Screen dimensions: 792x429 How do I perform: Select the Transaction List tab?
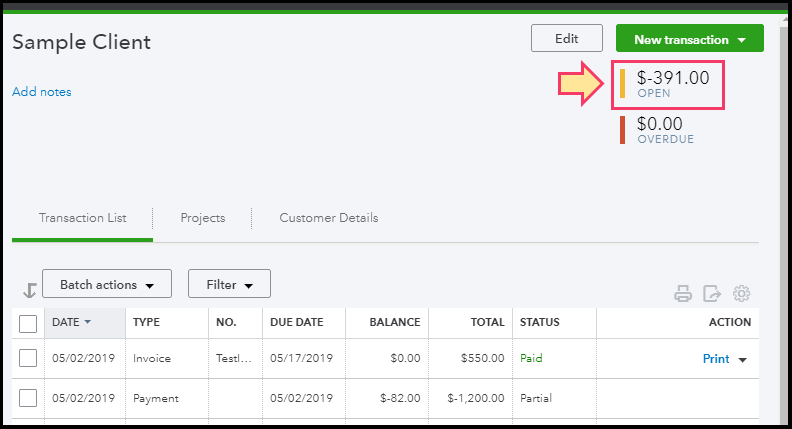point(82,218)
